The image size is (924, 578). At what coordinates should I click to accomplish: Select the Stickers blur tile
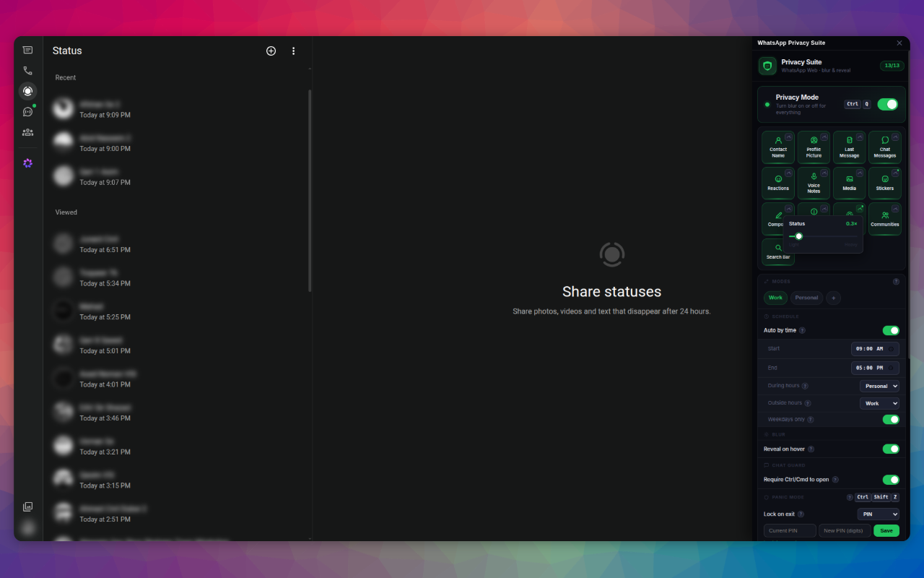[885, 184]
